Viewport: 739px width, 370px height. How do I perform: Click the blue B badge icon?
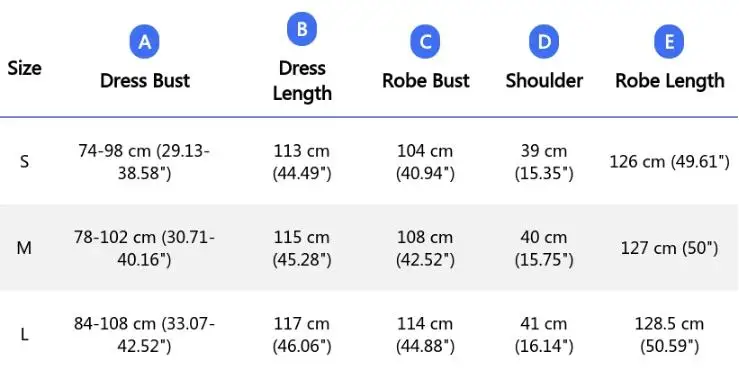[302, 29]
